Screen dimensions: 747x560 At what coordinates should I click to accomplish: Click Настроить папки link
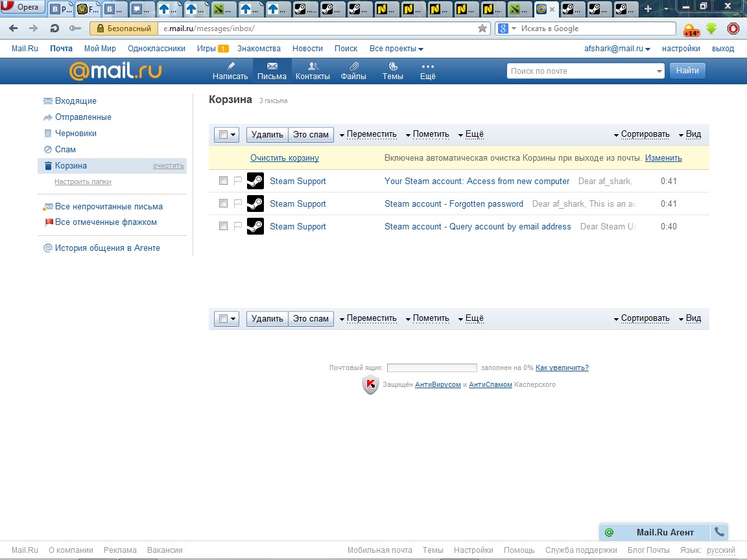[x=83, y=181]
